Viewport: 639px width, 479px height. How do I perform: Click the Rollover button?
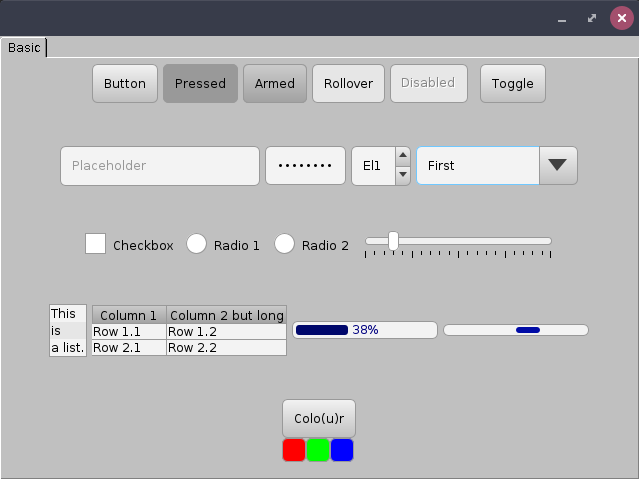coord(348,84)
